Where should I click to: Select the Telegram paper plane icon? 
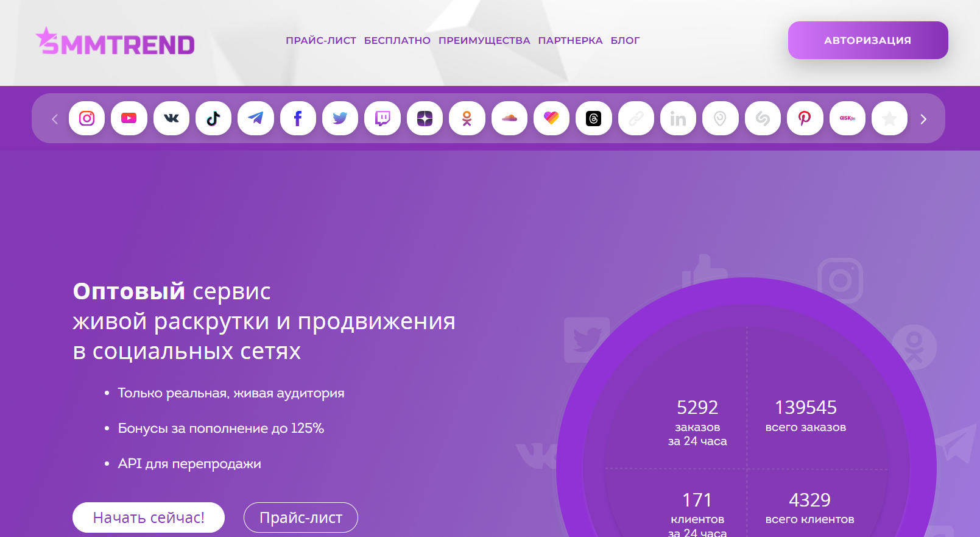click(x=256, y=118)
